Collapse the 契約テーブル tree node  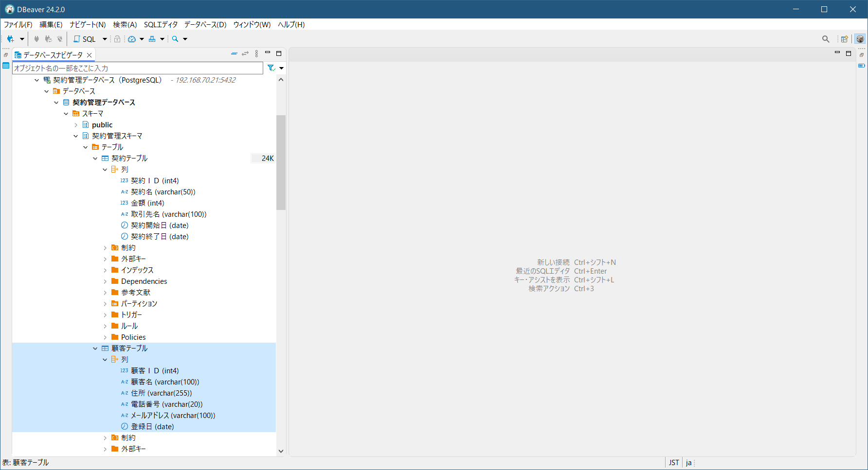click(x=95, y=158)
